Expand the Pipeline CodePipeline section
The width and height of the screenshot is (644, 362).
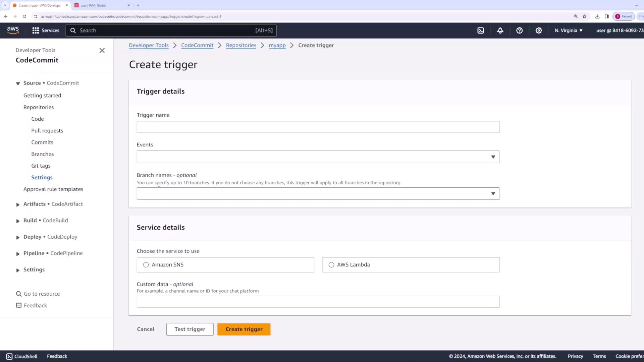18,254
